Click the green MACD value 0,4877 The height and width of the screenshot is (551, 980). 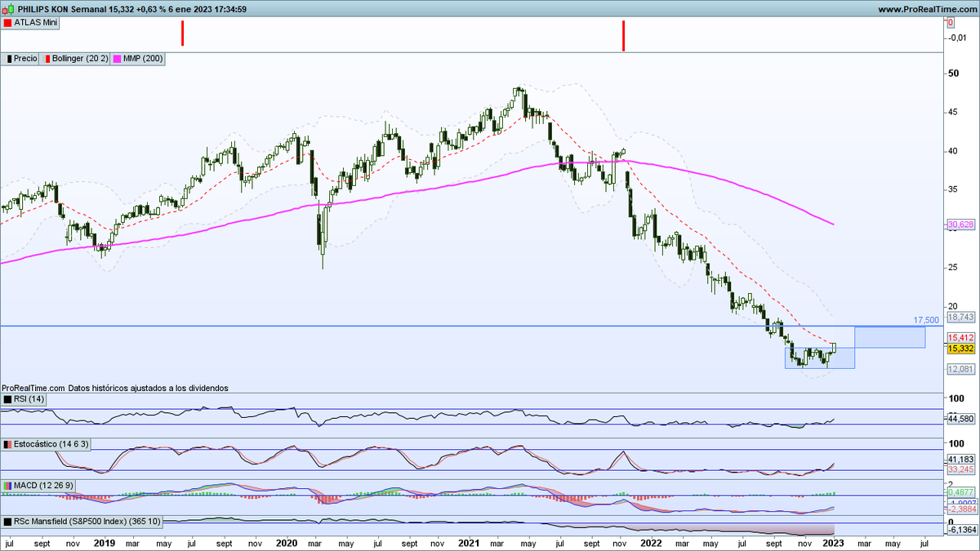click(x=960, y=492)
